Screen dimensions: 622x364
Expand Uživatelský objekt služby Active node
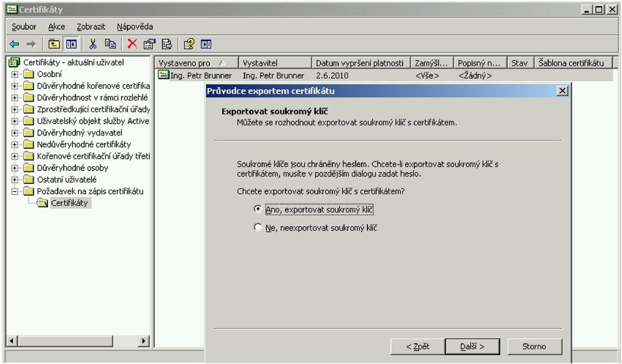pyautogui.click(x=15, y=121)
